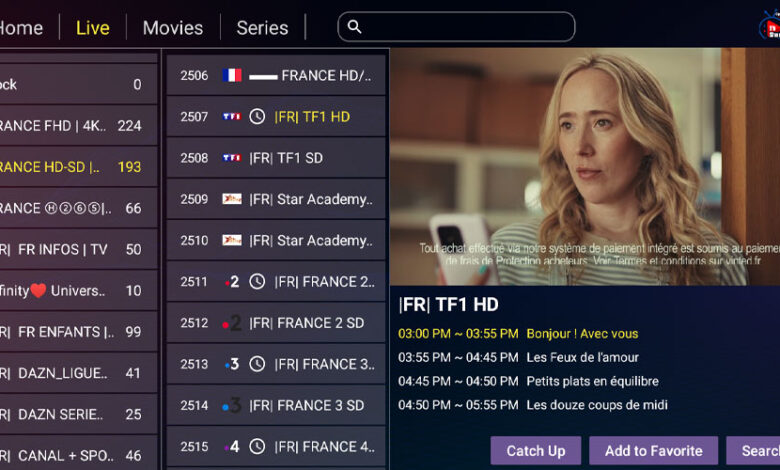Click the Catch Up button

536,451
